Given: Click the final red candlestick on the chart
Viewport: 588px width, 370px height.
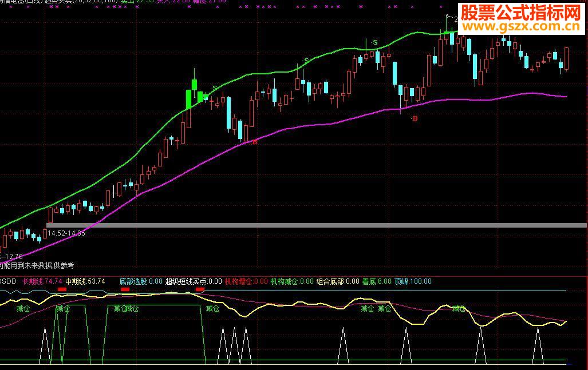Looking at the screenshot, I should [x=566, y=59].
